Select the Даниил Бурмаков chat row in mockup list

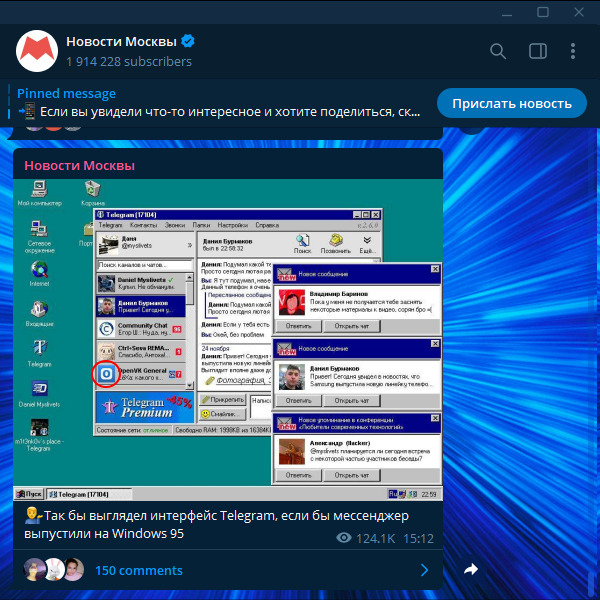pyautogui.click(x=141, y=307)
